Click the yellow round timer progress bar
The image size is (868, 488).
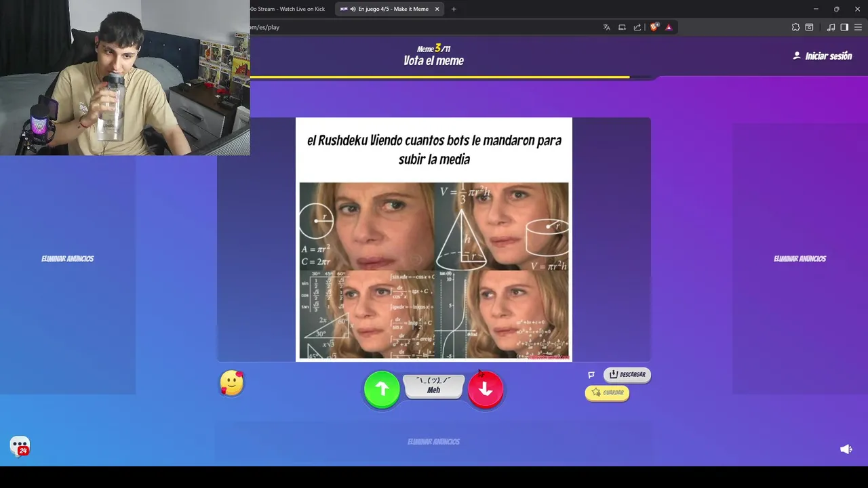click(439, 77)
